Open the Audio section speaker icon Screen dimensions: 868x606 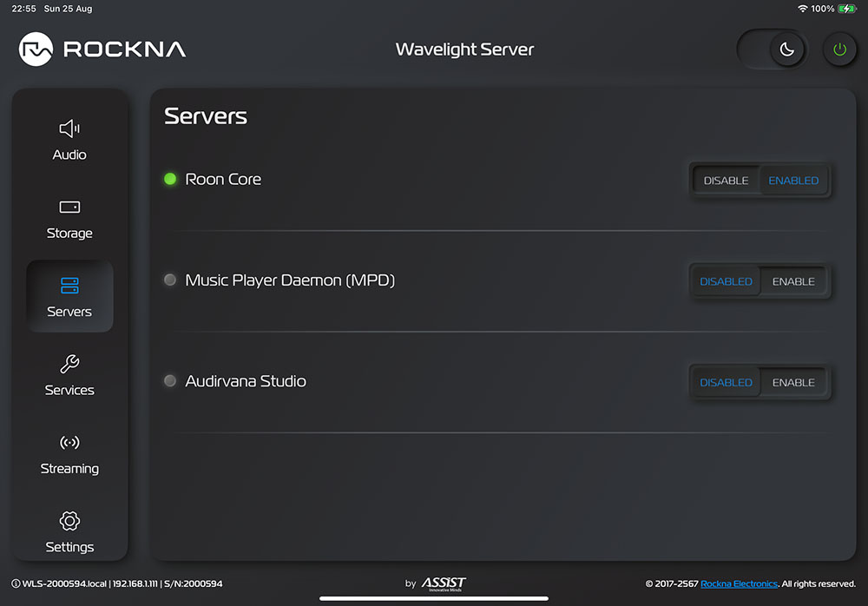(x=69, y=128)
